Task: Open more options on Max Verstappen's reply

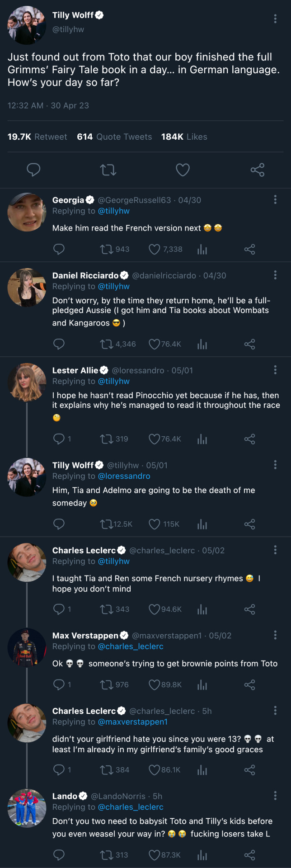Action: point(275,635)
